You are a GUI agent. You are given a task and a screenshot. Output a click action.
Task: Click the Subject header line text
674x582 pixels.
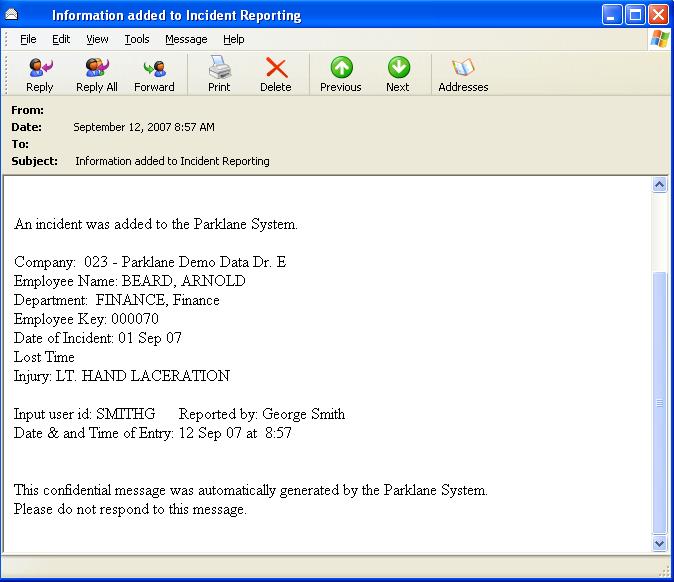point(172,161)
